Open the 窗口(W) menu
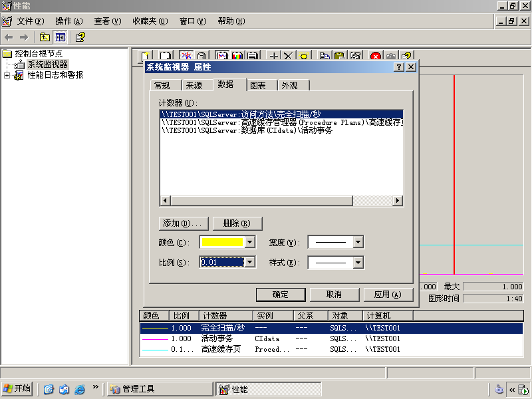This screenshot has height=399, width=532. click(x=193, y=21)
